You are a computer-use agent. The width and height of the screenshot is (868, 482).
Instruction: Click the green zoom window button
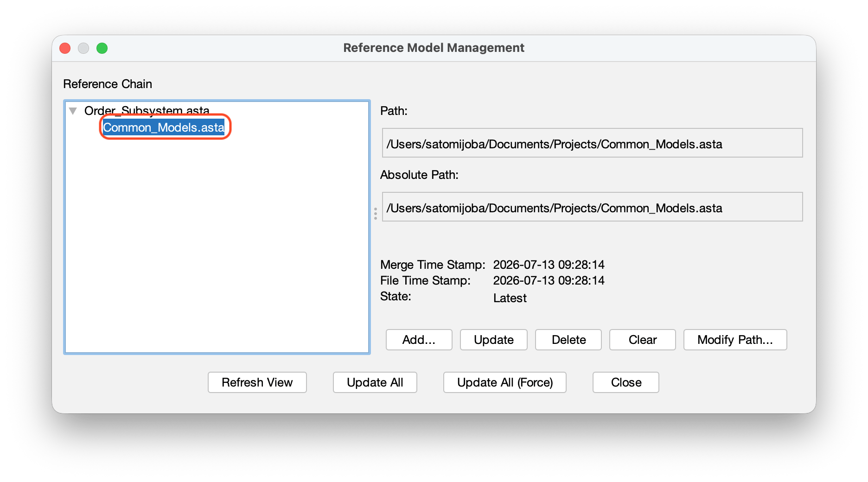(102, 48)
